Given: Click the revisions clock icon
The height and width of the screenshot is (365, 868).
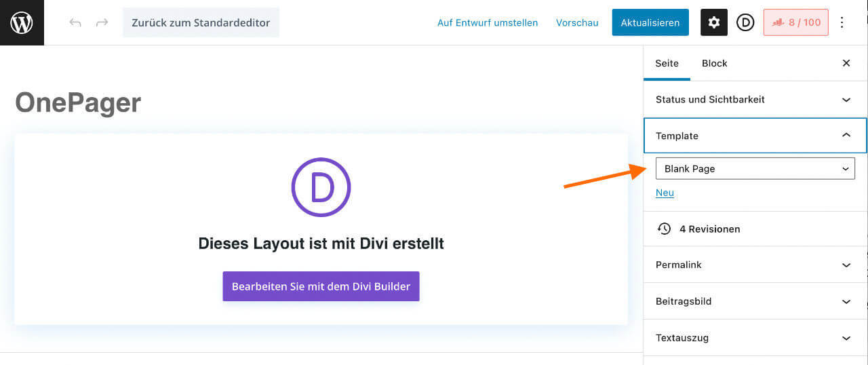Looking at the screenshot, I should coord(664,229).
